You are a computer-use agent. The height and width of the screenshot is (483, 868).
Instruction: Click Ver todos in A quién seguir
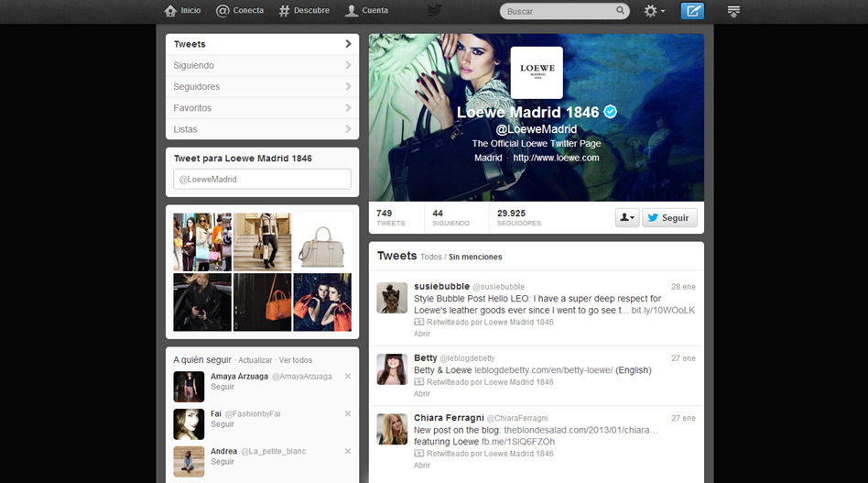[296, 360]
